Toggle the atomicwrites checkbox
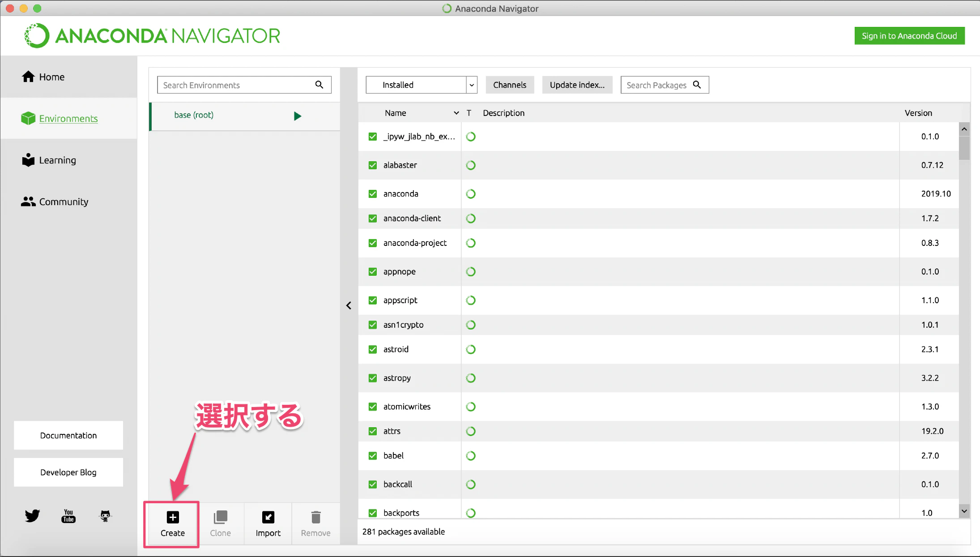Image resolution: width=980 pixels, height=557 pixels. coord(373,407)
